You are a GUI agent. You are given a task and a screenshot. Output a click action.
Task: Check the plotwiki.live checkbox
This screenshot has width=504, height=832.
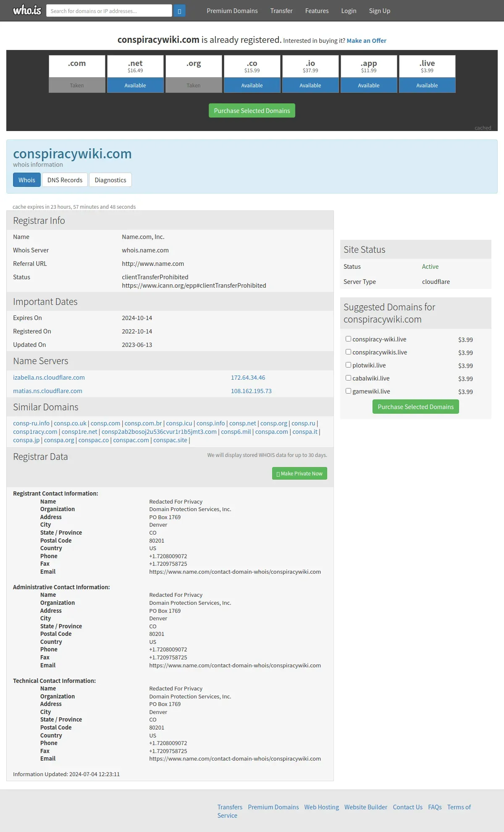(x=348, y=365)
